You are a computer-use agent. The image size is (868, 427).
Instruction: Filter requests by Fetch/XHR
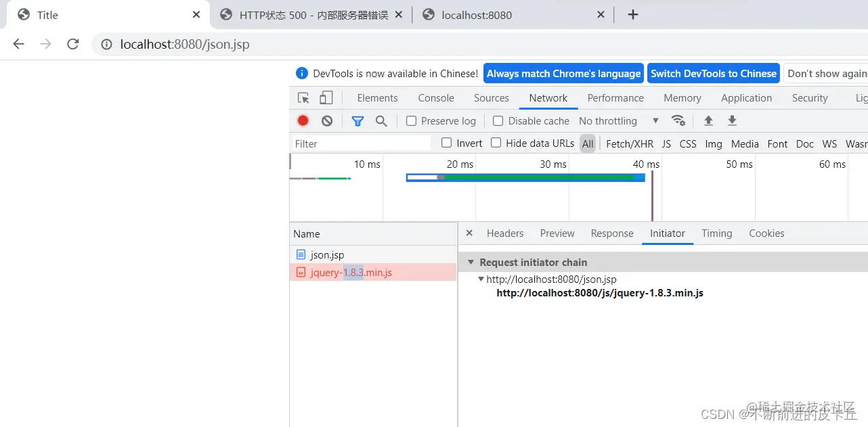click(630, 143)
